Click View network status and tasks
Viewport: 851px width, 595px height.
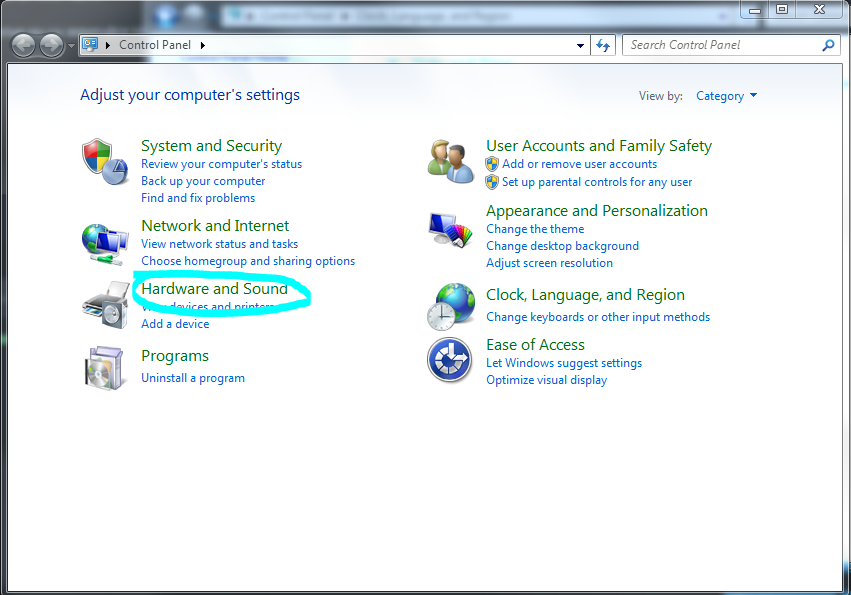point(219,244)
